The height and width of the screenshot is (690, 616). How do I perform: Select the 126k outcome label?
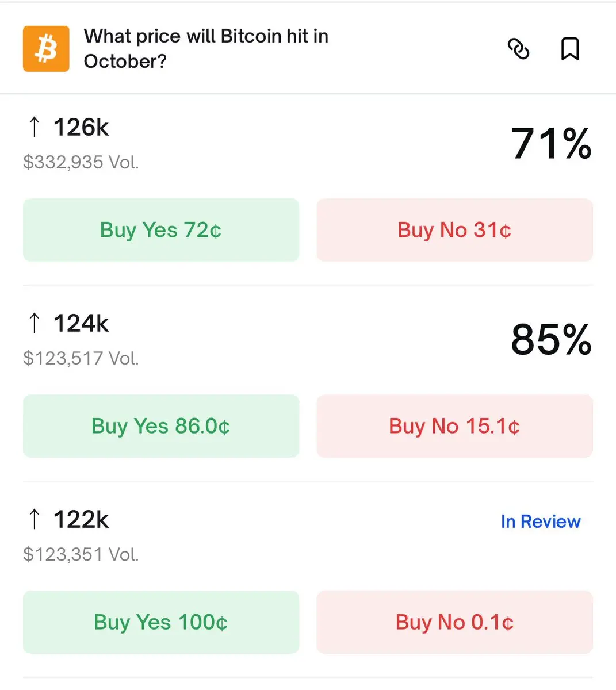(x=81, y=127)
